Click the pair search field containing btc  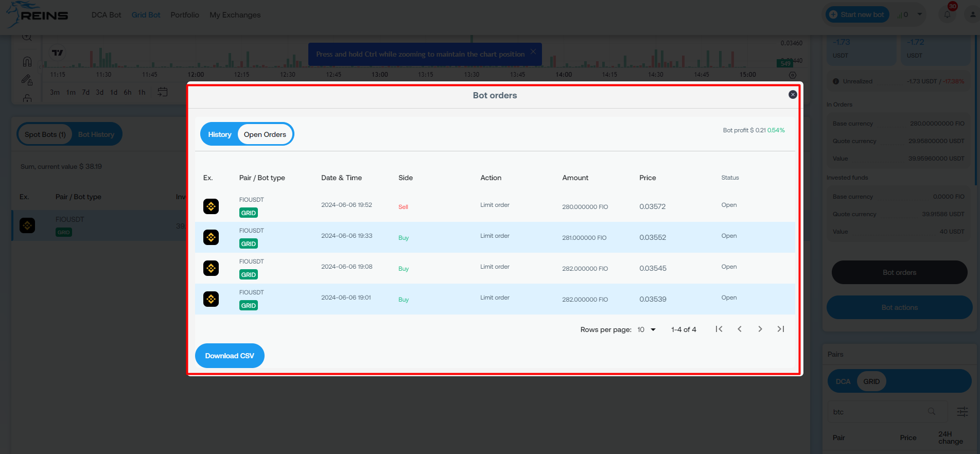(880, 412)
